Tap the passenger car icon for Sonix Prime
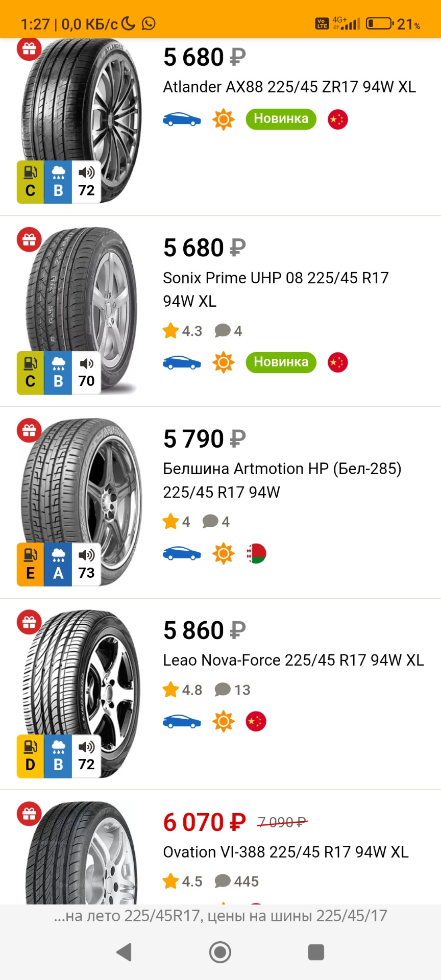The height and width of the screenshot is (980, 441). (x=182, y=362)
